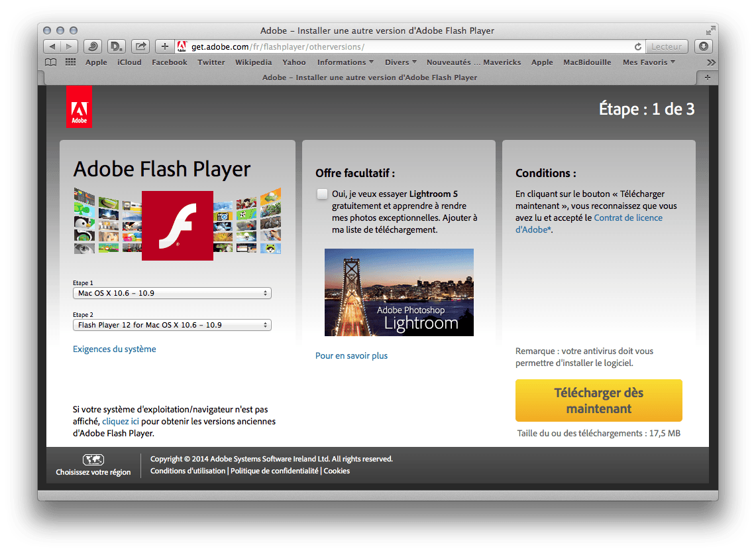This screenshot has width=756, height=553.
Task: Click the Copyright 2014 Adobe Systems text
Action: [x=272, y=459]
